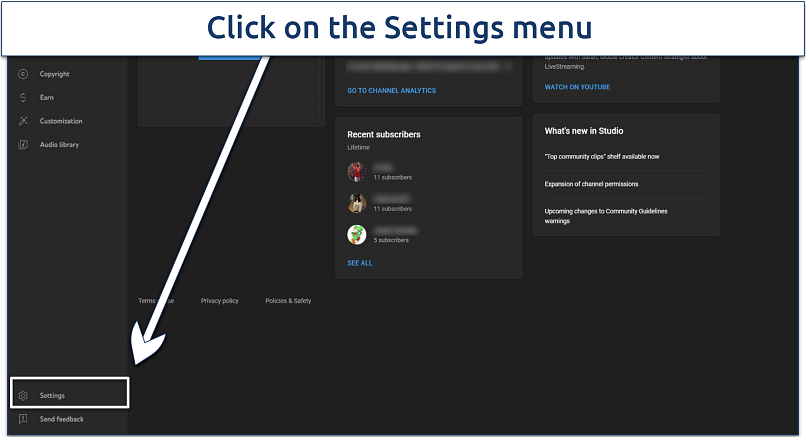The width and height of the screenshot is (806, 437).
Task: Click the What's new in Studio heading
Action: [x=584, y=131]
